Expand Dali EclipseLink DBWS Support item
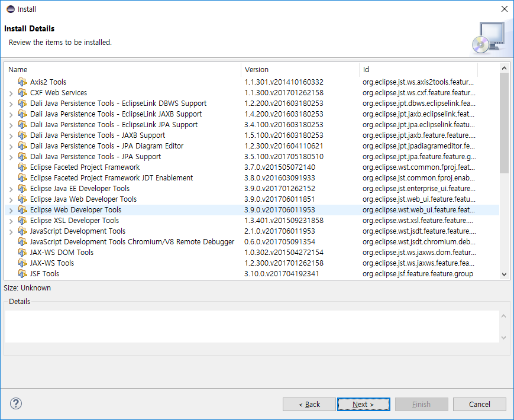514x420 pixels. tap(11, 104)
